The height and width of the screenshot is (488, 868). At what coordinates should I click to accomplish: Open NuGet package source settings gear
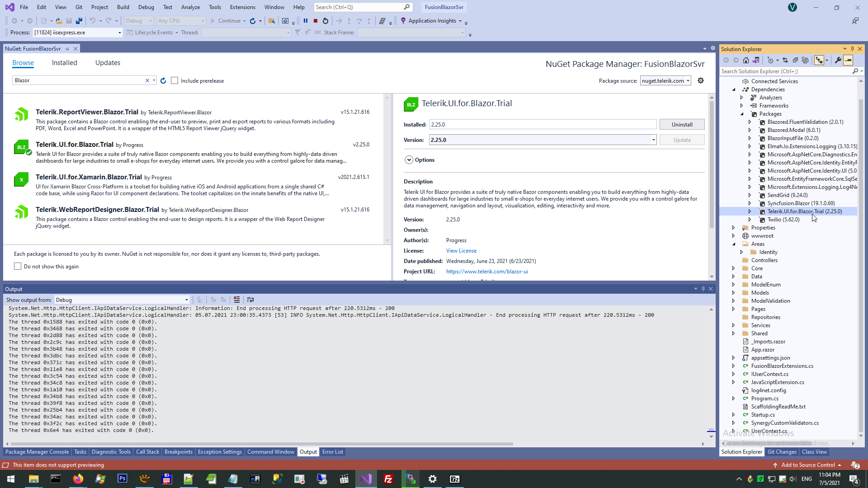tap(701, 80)
